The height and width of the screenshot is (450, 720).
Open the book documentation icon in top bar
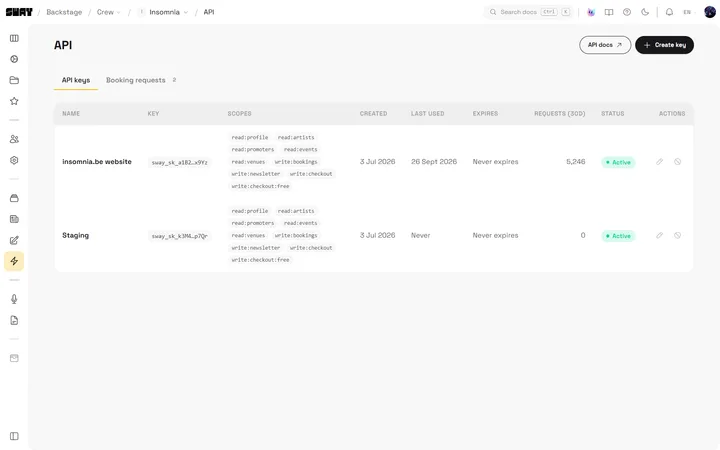609,12
